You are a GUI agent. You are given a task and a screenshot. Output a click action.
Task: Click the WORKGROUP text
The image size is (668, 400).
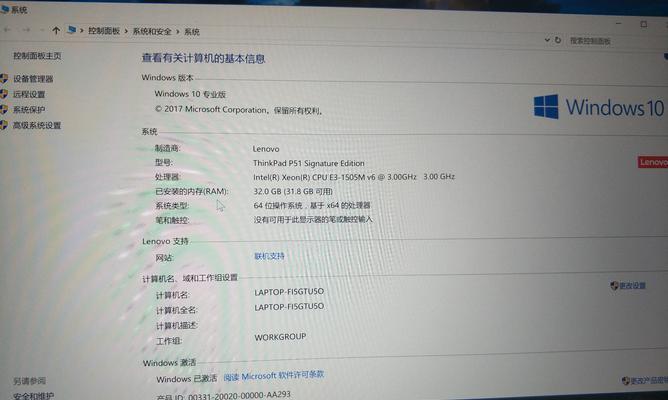click(280, 337)
